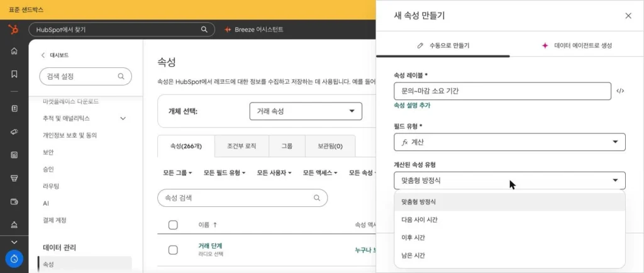The height and width of the screenshot is (273, 644).
Task: Open 속성 under 데이터 관리
Action: point(85,264)
